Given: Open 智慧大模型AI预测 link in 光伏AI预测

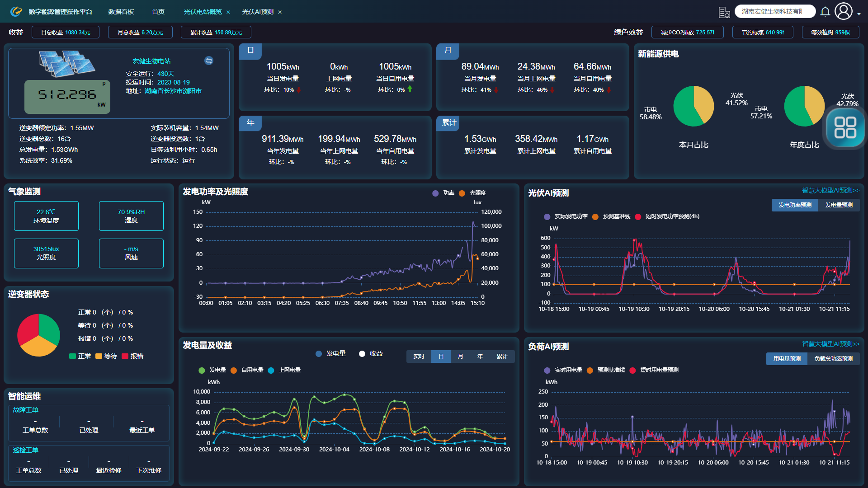Looking at the screenshot, I should point(830,190).
